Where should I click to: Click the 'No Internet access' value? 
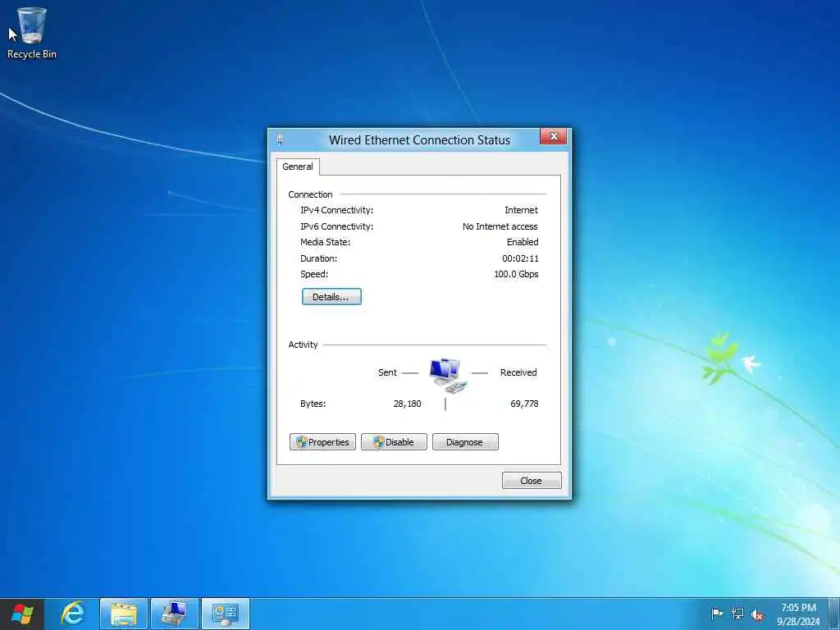coord(500,226)
